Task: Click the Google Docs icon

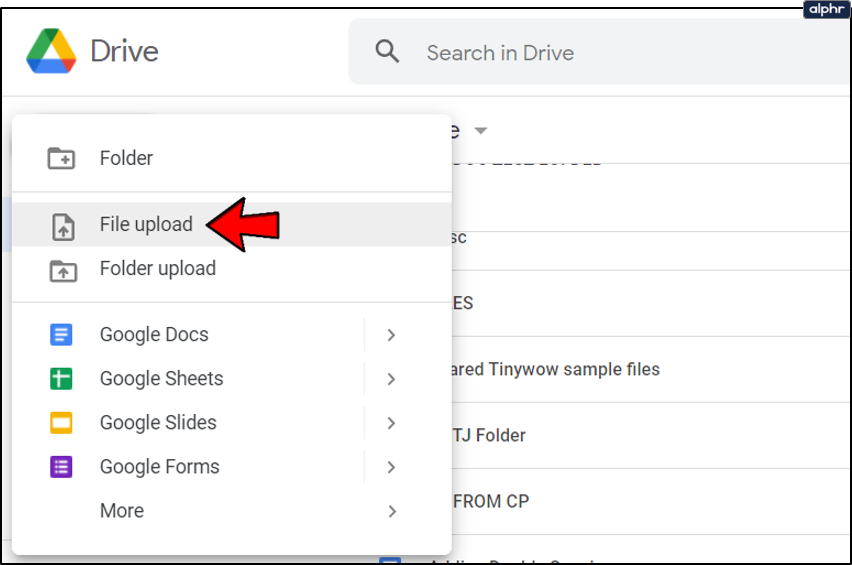Action: tap(61, 334)
